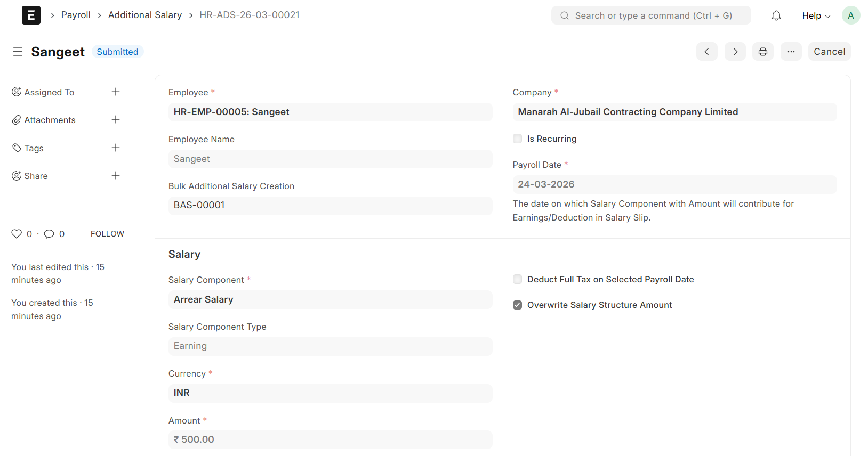
Task: Enable Deduct Full Tax on Selected Payroll Date
Action: click(x=517, y=280)
